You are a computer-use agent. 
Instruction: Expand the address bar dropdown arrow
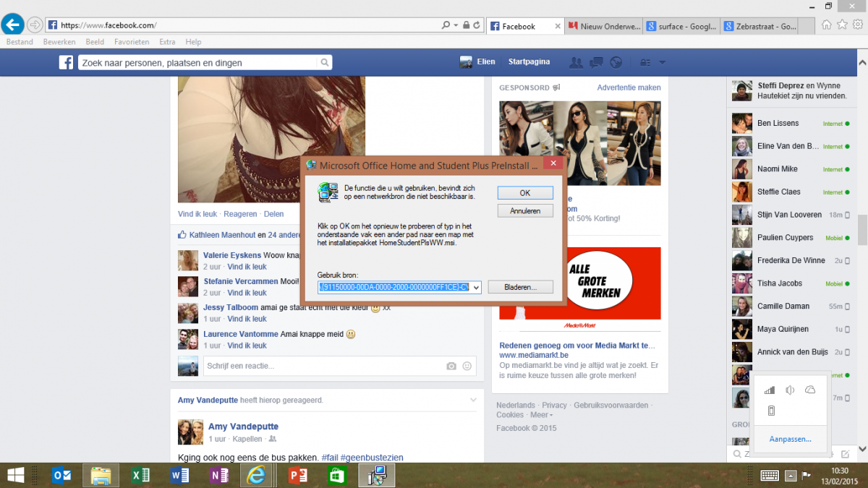point(456,25)
